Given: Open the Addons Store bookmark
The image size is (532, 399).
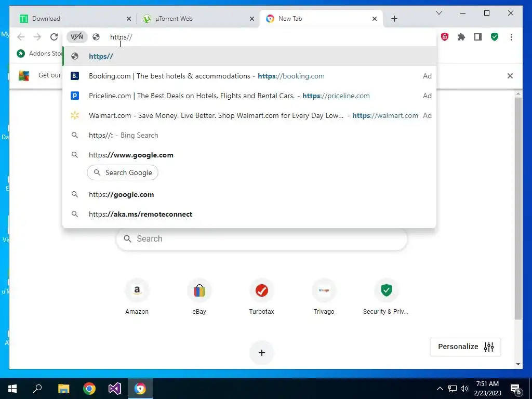Looking at the screenshot, I should click(39, 54).
